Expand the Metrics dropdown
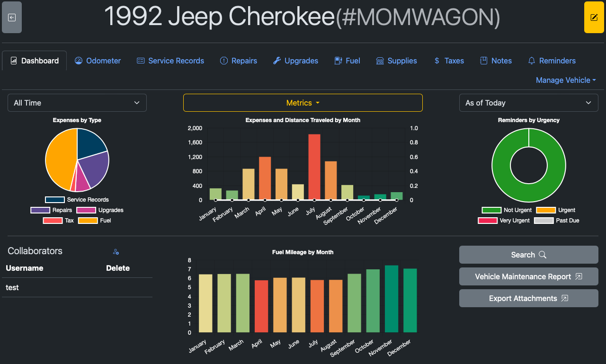The image size is (606, 364). [x=303, y=103]
